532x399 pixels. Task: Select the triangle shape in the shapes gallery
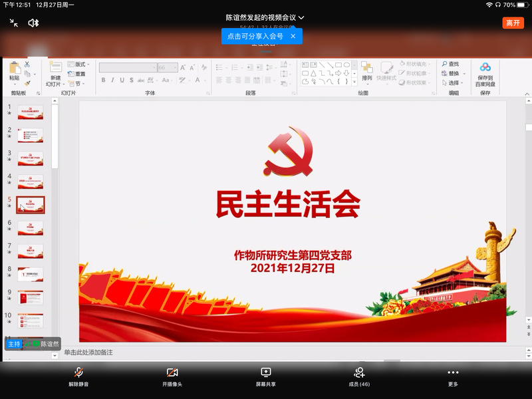(x=313, y=73)
